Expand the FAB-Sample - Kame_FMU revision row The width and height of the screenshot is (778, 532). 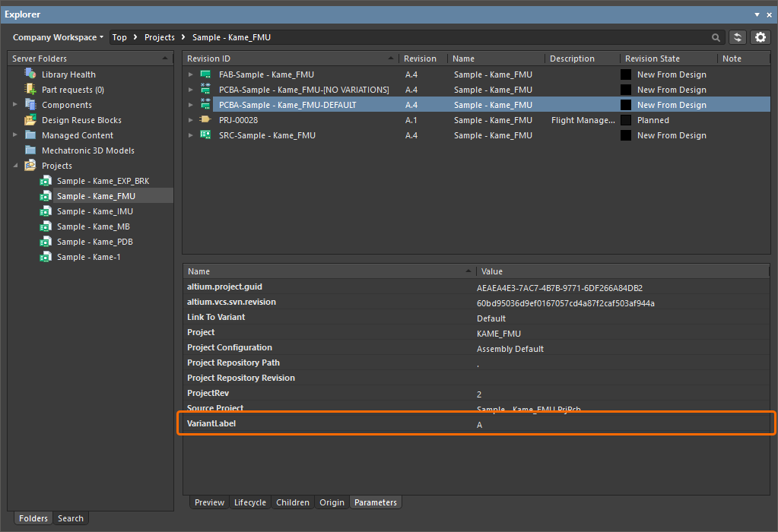191,74
